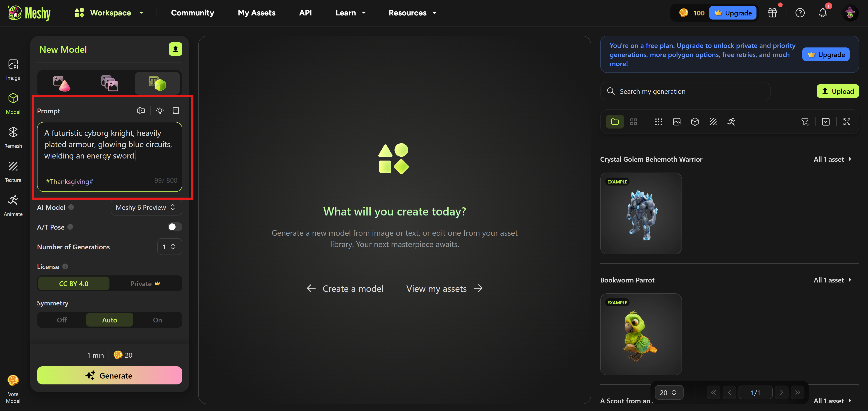Open the gift rewards icon
868x411 pixels.
(x=772, y=13)
